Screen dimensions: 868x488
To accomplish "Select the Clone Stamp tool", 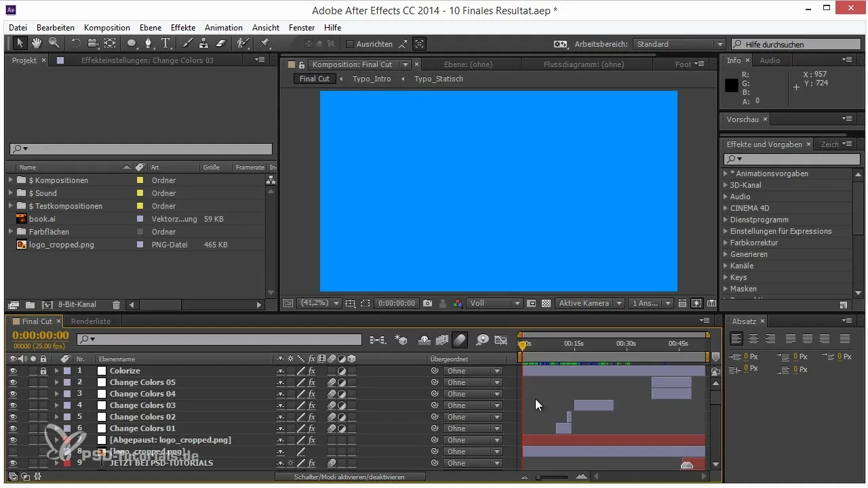I will point(203,43).
